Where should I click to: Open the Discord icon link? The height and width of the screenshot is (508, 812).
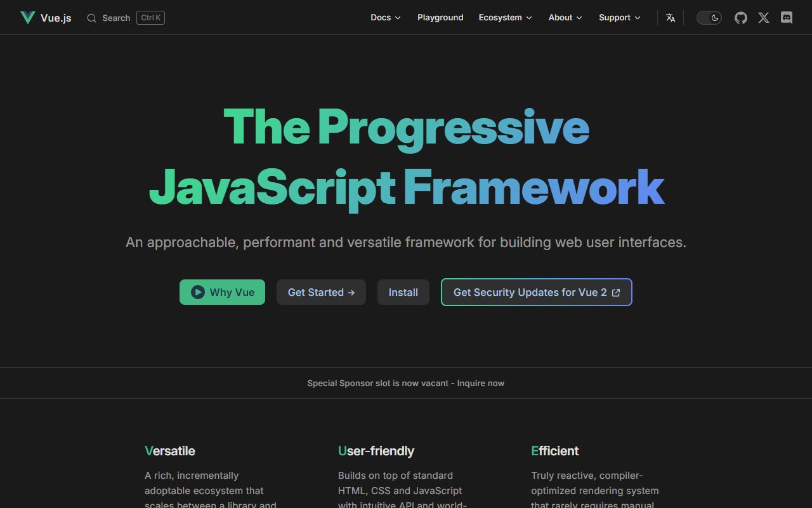point(787,18)
